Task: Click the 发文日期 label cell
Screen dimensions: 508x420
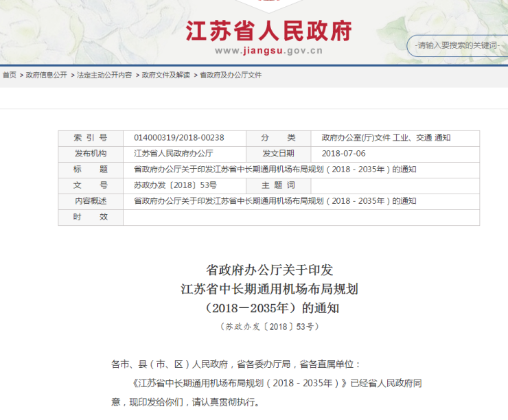Action: [x=278, y=154]
